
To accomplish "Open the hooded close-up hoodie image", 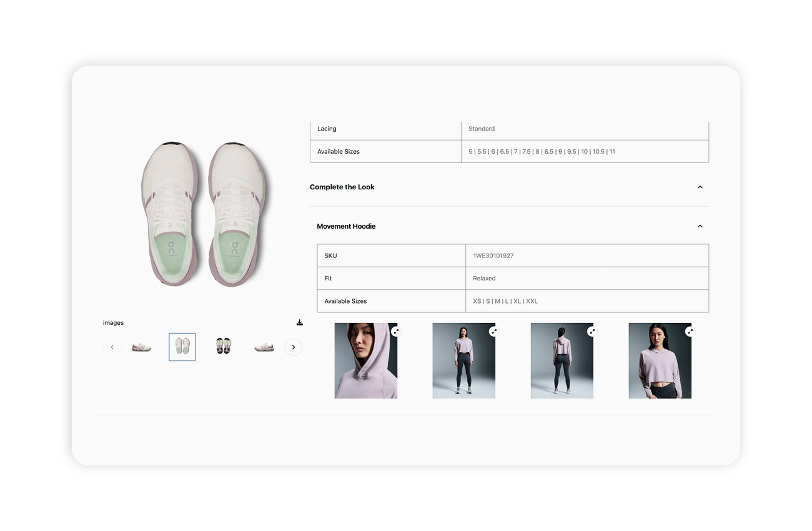I will (366, 360).
